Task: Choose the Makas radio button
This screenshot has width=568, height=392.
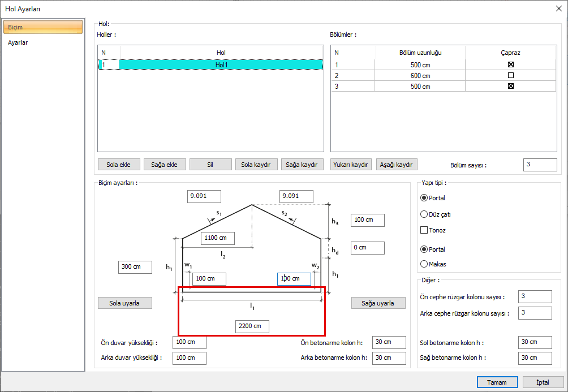Action: click(x=424, y=264)
